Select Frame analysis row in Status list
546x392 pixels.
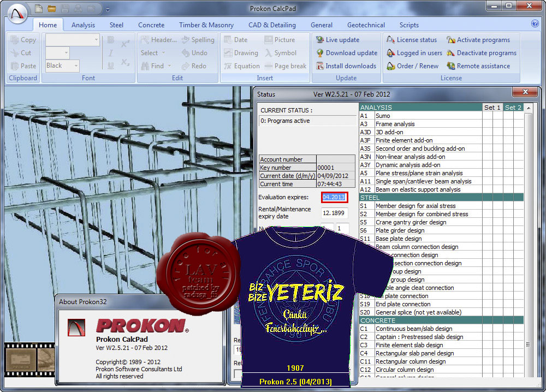pyautogui.click(x=441, y=124)
